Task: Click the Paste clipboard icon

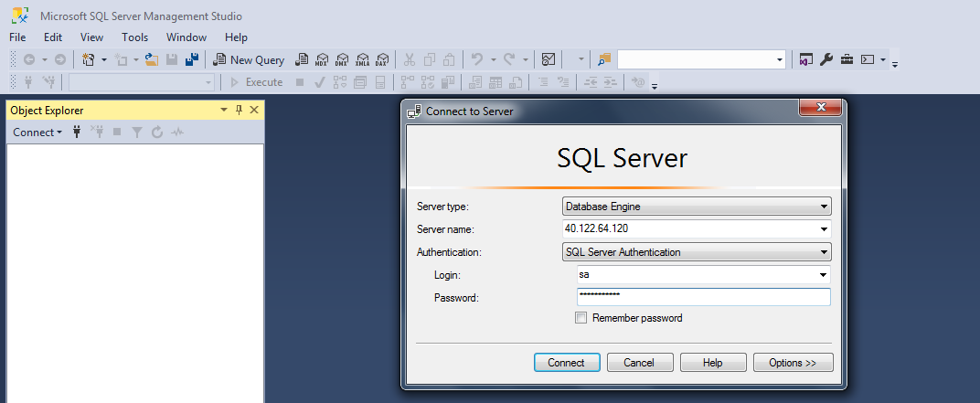Action: point(450,60)
